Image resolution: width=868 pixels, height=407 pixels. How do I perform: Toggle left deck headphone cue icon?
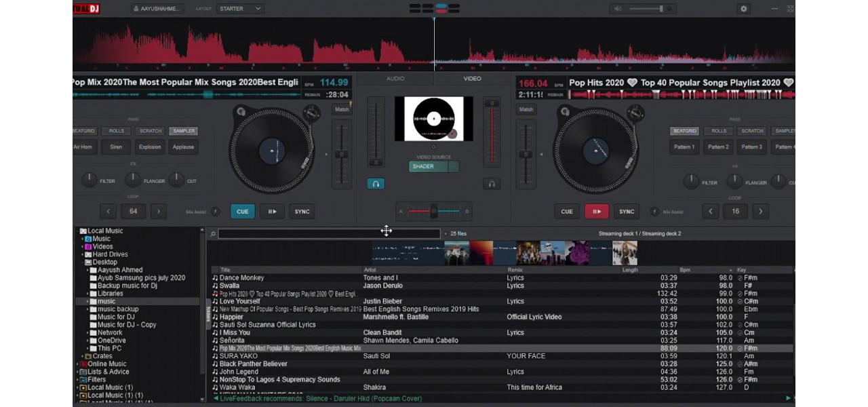[375, 184]
